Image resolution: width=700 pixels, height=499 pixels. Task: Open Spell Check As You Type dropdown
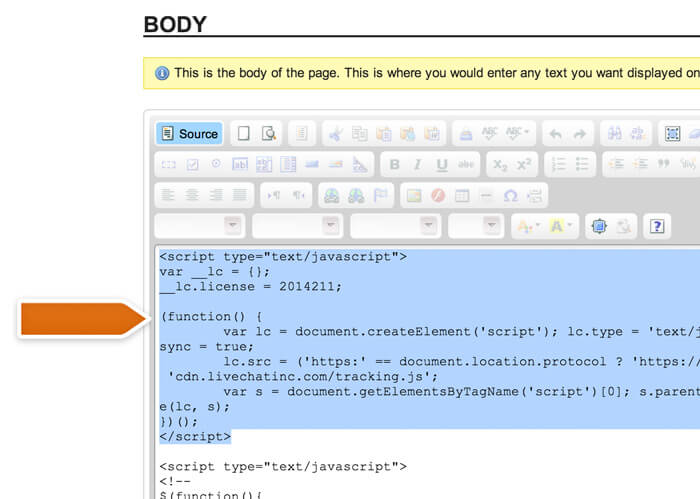point(517,133)
